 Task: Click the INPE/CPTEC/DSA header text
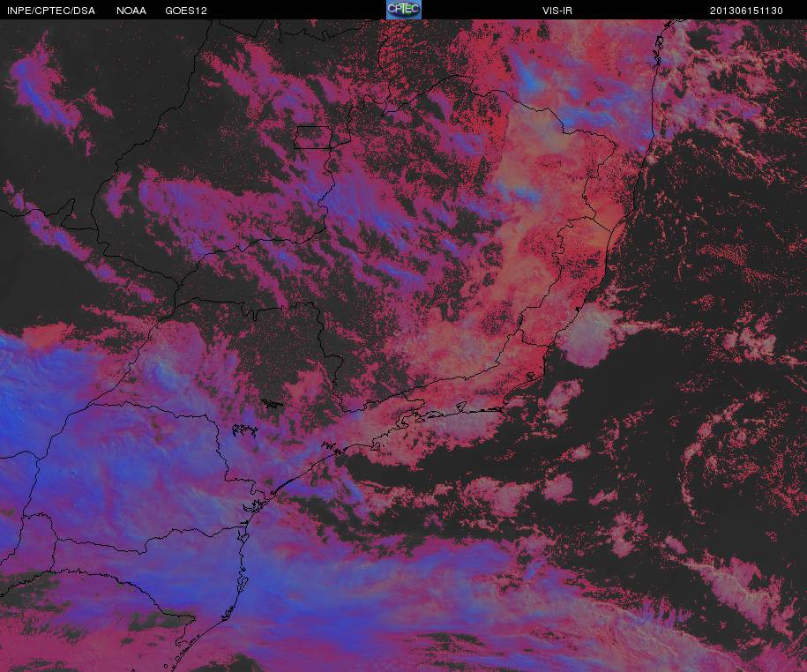pyautogui.click(x=51, y=11)
